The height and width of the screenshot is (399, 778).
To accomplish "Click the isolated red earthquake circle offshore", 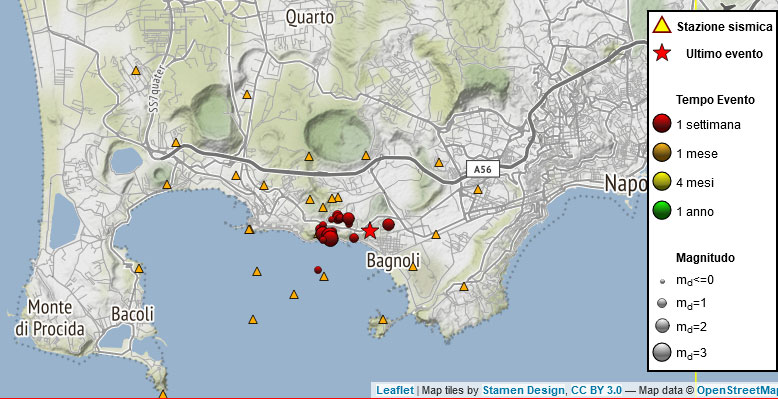I will pyautogui.click(x=318, y=269).
